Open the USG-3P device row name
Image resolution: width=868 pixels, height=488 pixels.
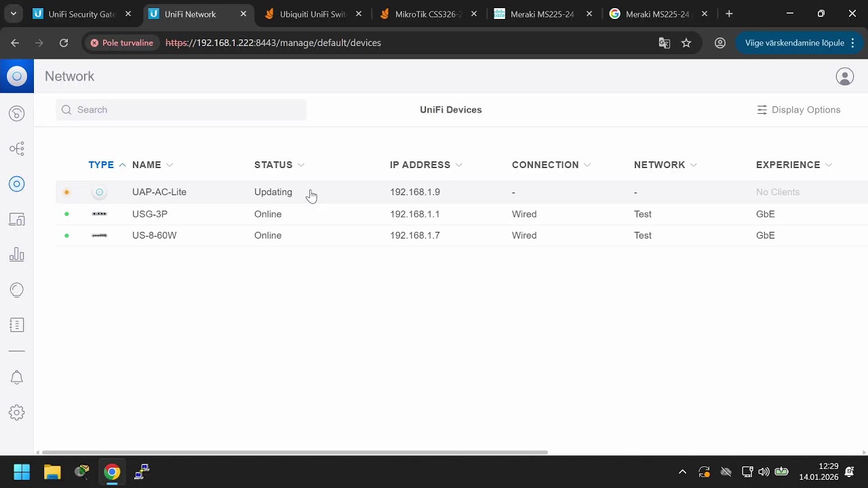[x=150, y=214]
